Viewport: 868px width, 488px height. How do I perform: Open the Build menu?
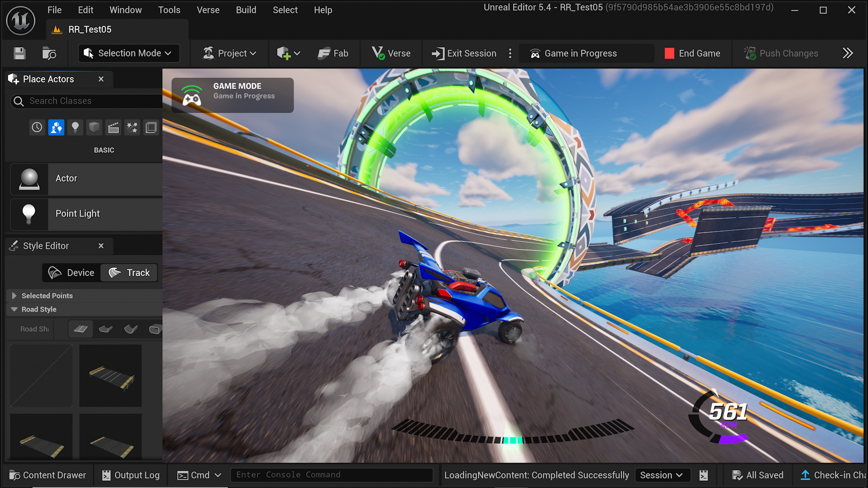pos(245,10)
